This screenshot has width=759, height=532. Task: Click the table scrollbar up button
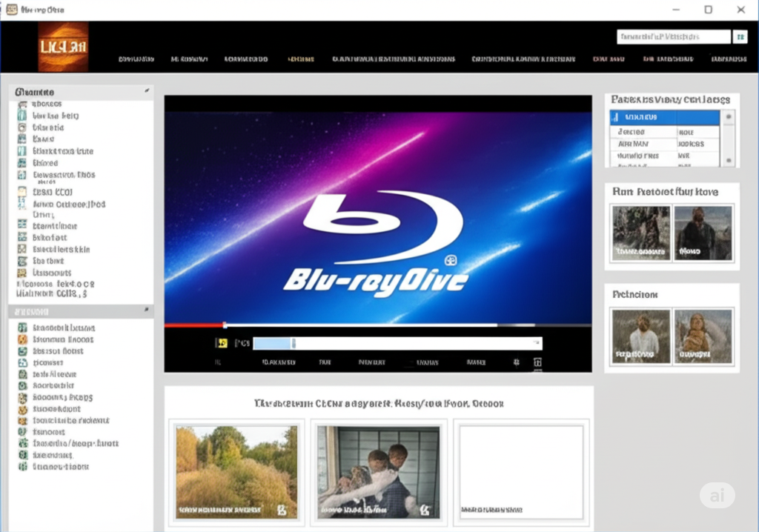[x=728, y=116]
